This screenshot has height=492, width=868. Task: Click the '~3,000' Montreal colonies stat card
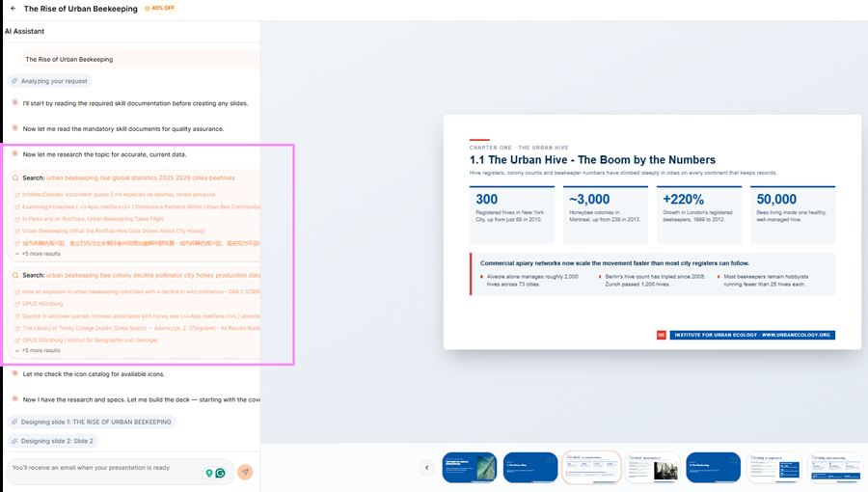(605, 215)
